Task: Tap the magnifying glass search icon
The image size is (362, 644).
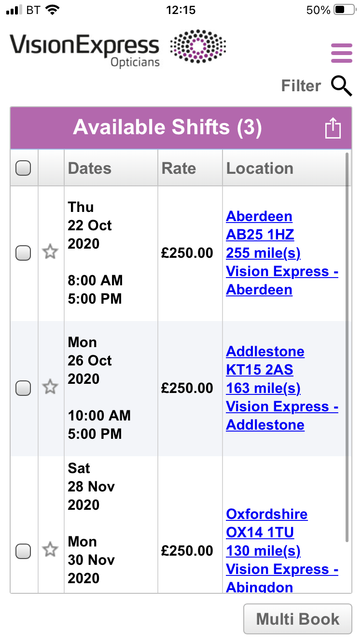Action: tap(341, 86)
